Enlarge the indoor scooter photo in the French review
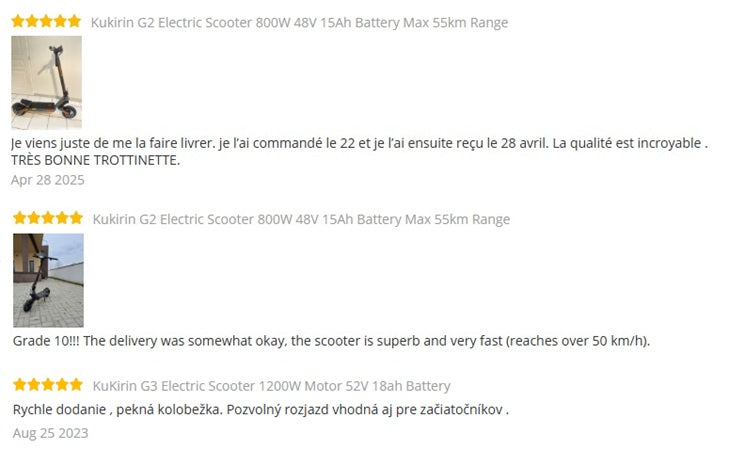 point(46,82)
